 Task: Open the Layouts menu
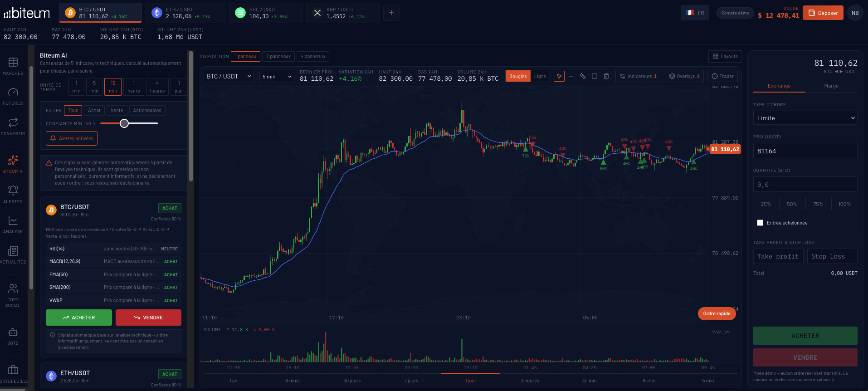point(725,56)
